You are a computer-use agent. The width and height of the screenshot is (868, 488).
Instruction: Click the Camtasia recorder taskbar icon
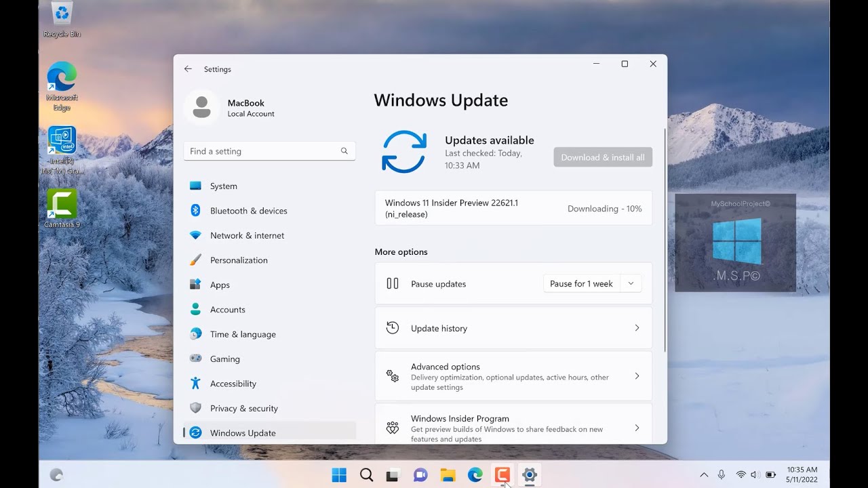tap(502, 475)
